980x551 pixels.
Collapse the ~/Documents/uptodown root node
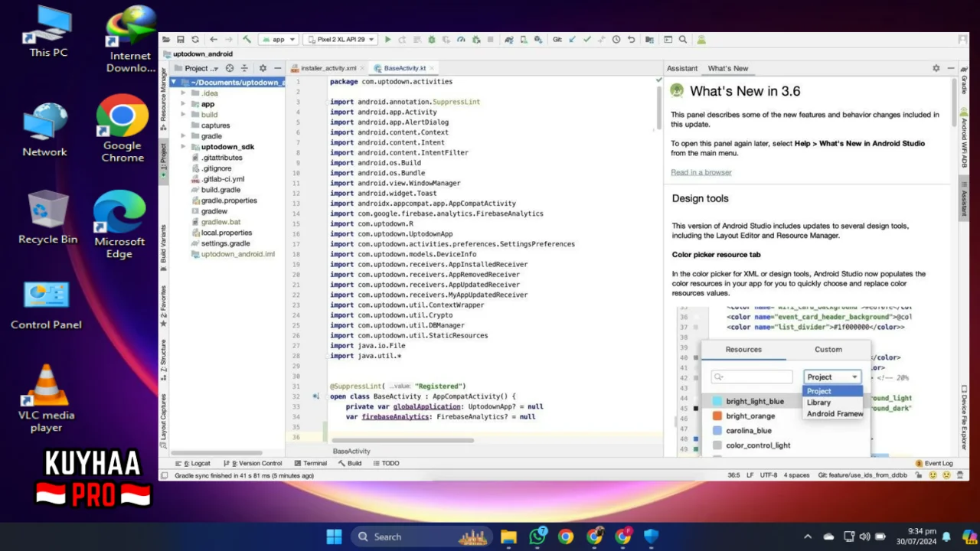point(175,82)
